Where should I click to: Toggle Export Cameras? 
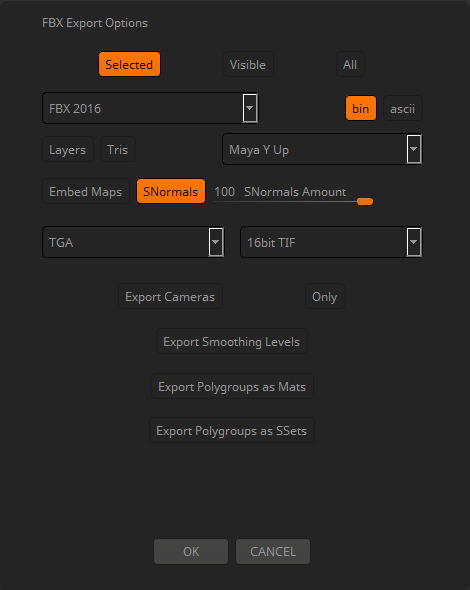170,297
